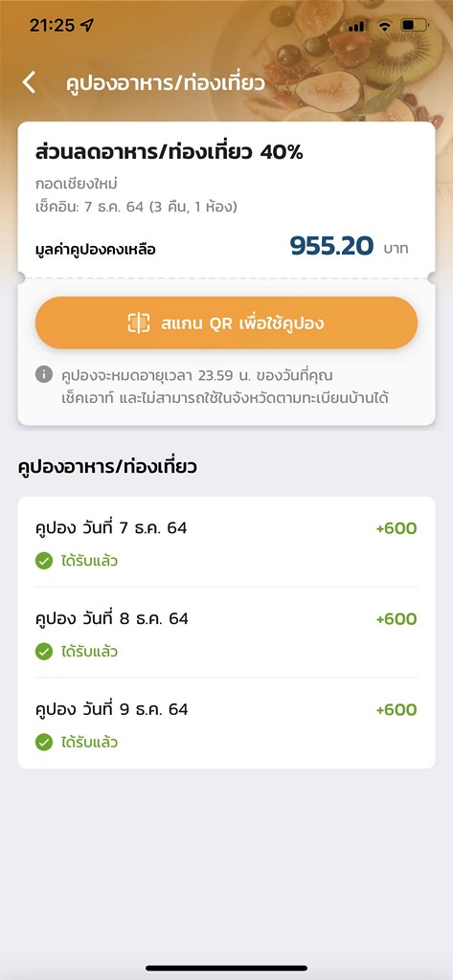The width and height of the screenshot is (453, 980).
Task: Tap the สแกน QR เพื่อใช้คูปอง button
Action: [226, 323]
